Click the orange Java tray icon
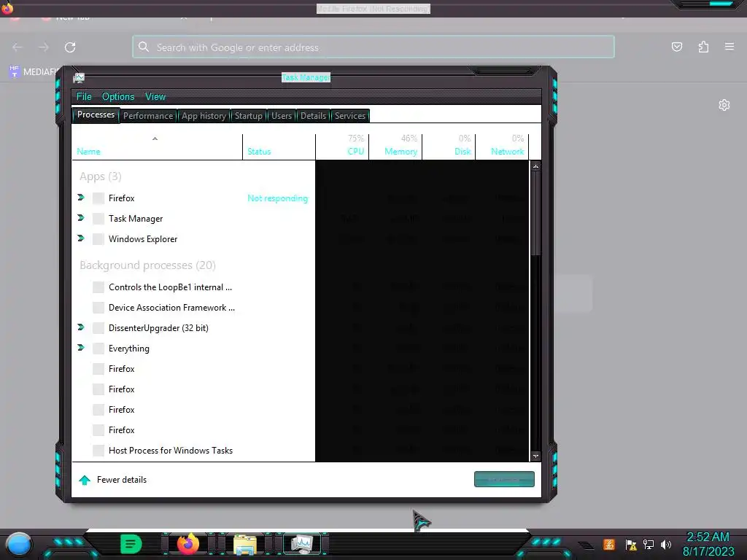747x560 pixels. point(609,544)
